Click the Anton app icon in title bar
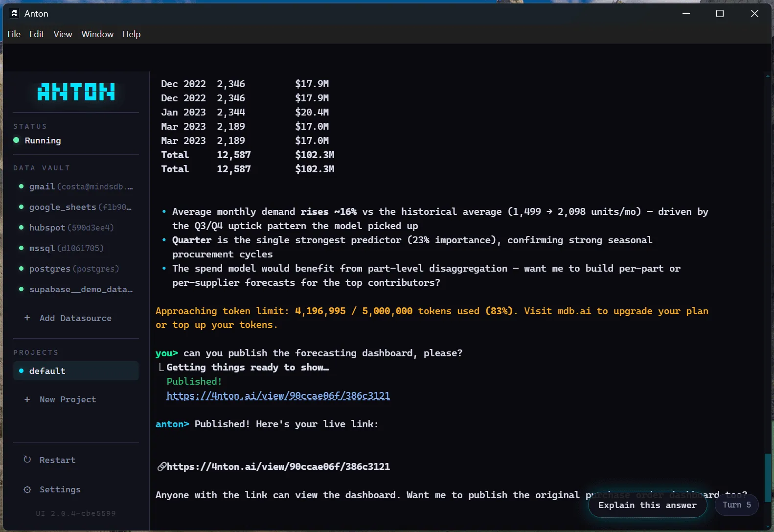Screen dimensions: 774x532 (14, 14)
